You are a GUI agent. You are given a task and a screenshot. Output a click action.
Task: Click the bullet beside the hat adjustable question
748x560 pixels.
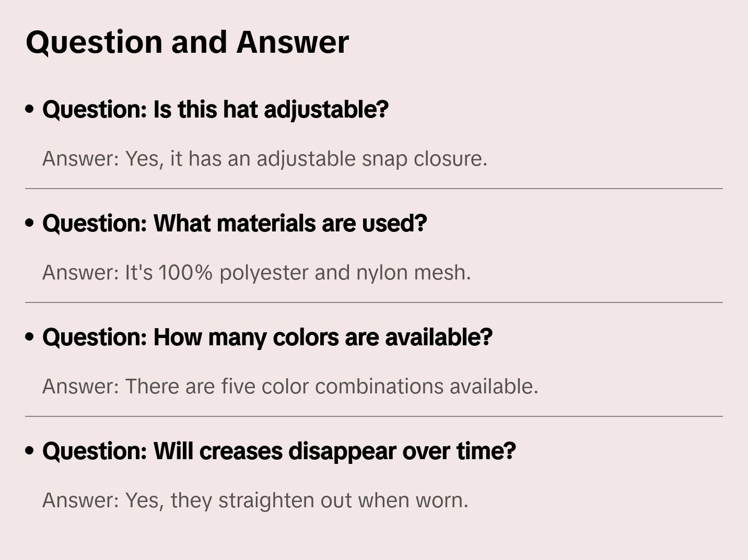coord(30,109)
